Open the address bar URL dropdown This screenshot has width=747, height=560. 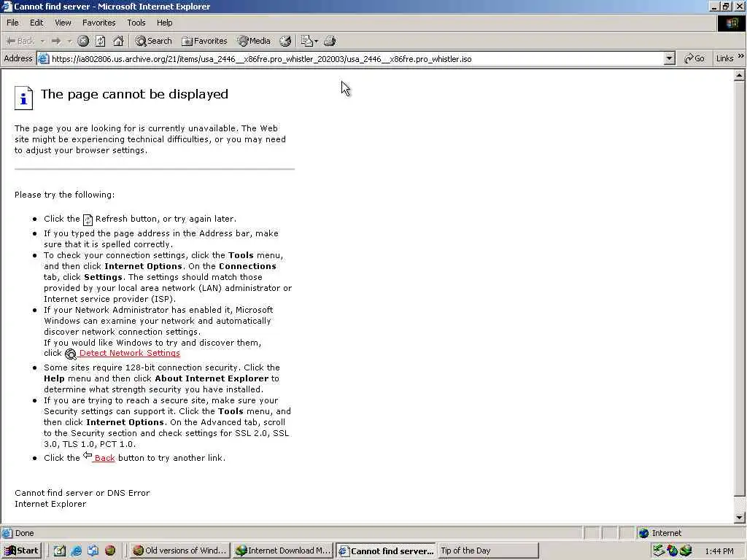(670, 58)
